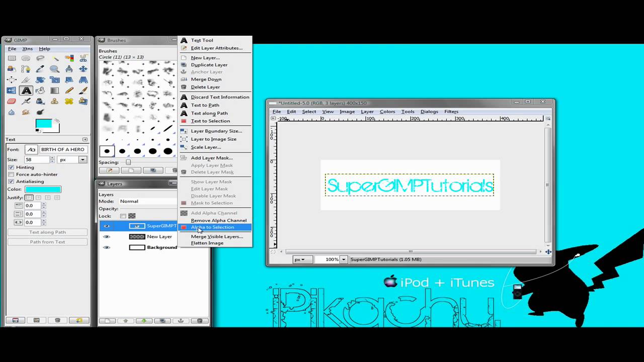
Task: Select the Blur/Sharpen droplet tool
Action: (x=12, y=112)
